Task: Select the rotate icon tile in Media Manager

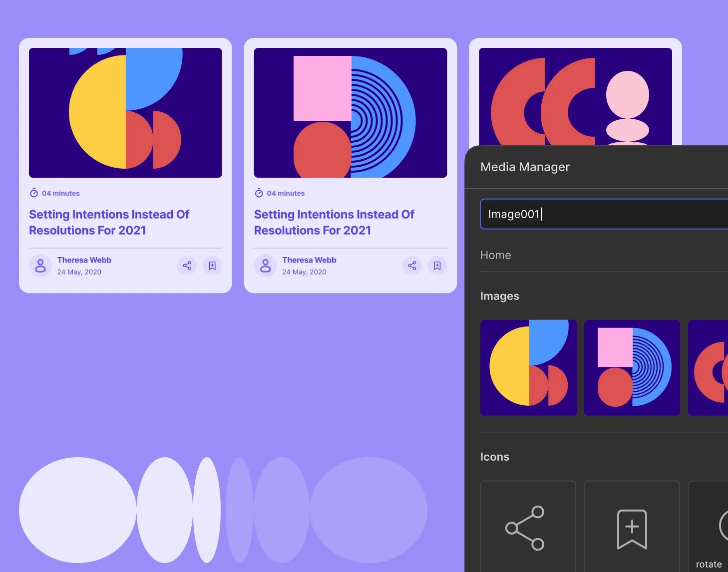Action: (x=708, y=527)
